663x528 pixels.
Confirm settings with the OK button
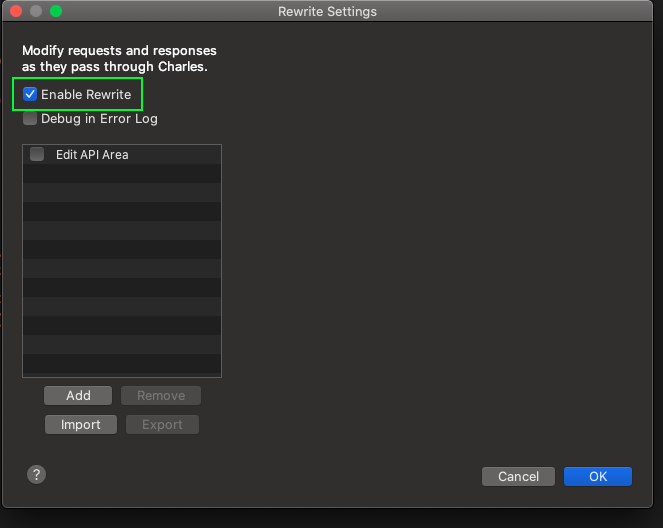coord(598,476)
